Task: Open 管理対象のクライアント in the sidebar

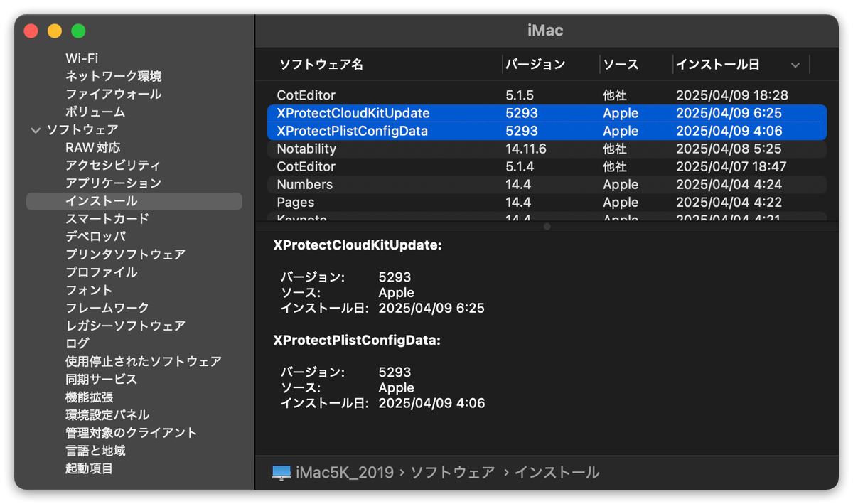Action: click(x=132, y=433)
